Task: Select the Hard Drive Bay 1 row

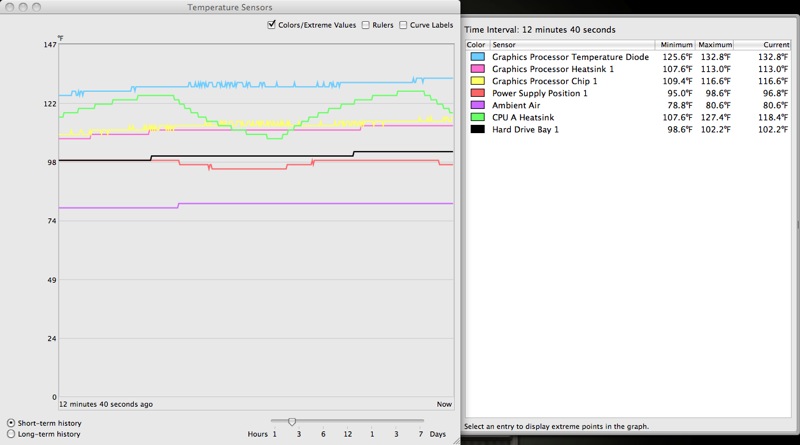Action: point(628,129)
